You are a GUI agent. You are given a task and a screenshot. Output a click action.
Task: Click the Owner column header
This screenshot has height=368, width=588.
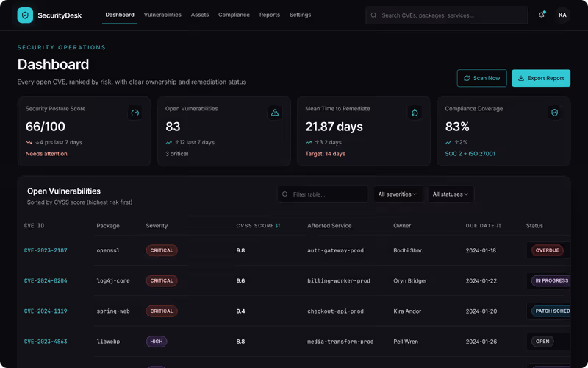click(402, 226)
